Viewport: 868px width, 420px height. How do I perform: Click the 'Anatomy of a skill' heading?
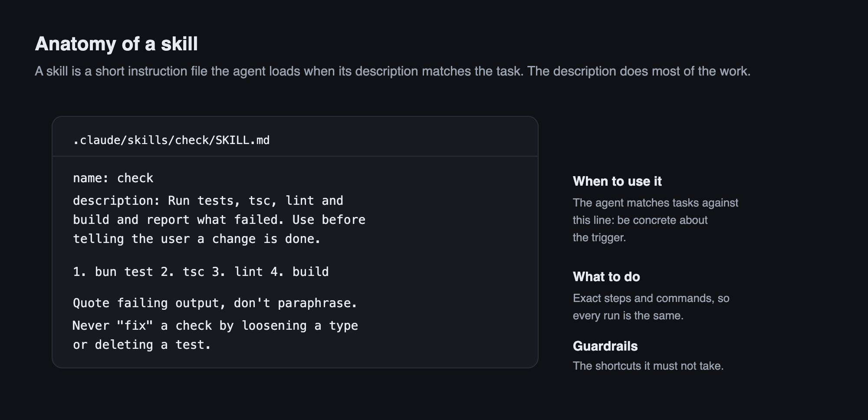pos(116,44)
